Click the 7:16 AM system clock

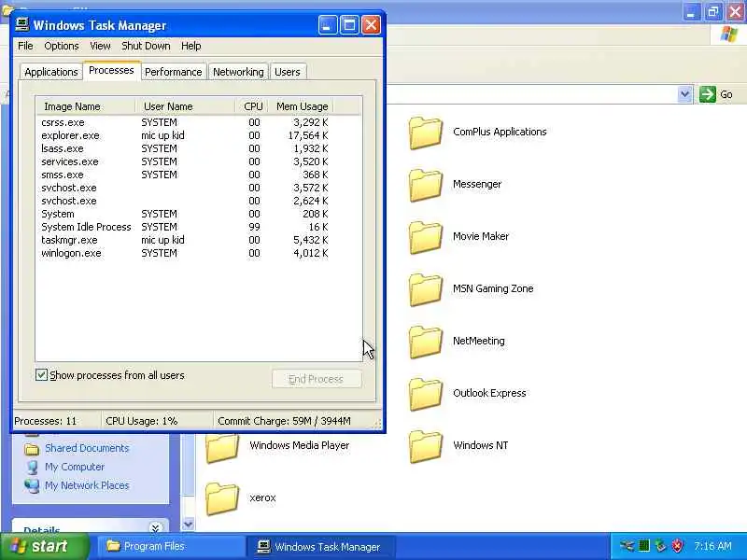[712, 546]
